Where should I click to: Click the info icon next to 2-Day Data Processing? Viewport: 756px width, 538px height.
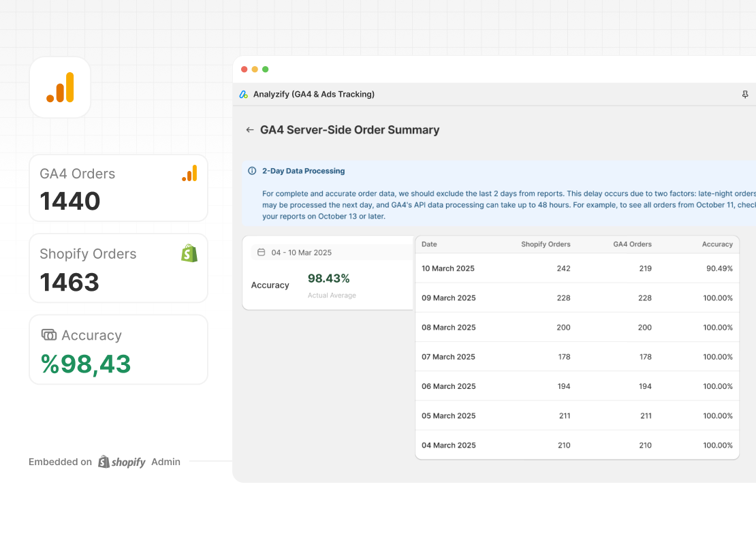point(252,171)
